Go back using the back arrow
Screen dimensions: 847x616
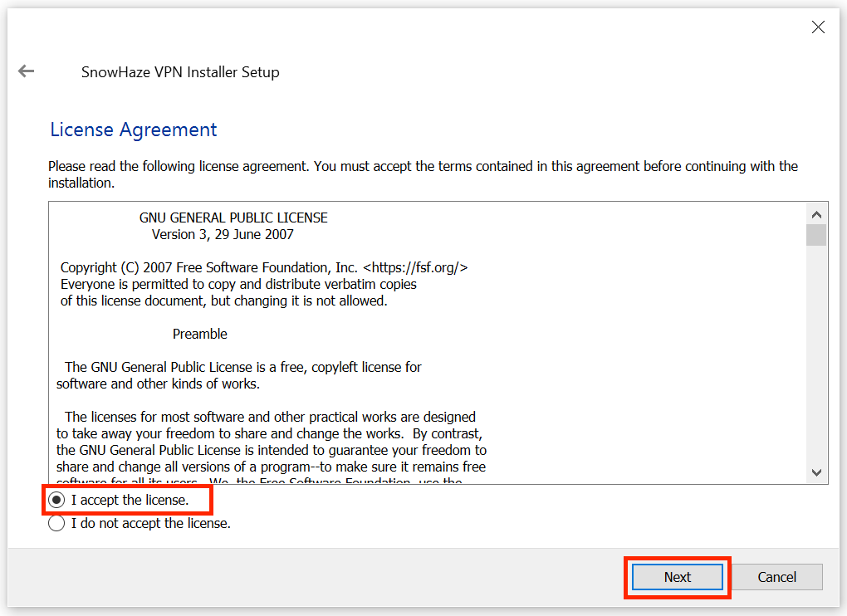[x=26, y=71]
